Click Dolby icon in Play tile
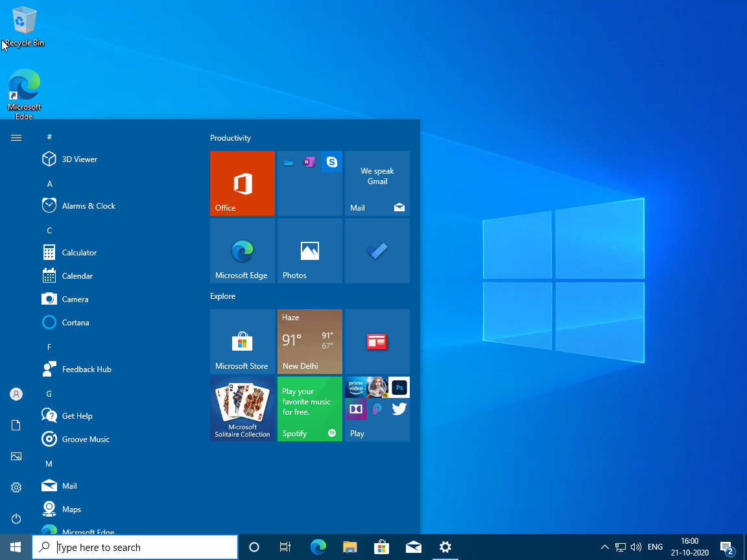Viewport: 747px width, 560px height. 356,409
